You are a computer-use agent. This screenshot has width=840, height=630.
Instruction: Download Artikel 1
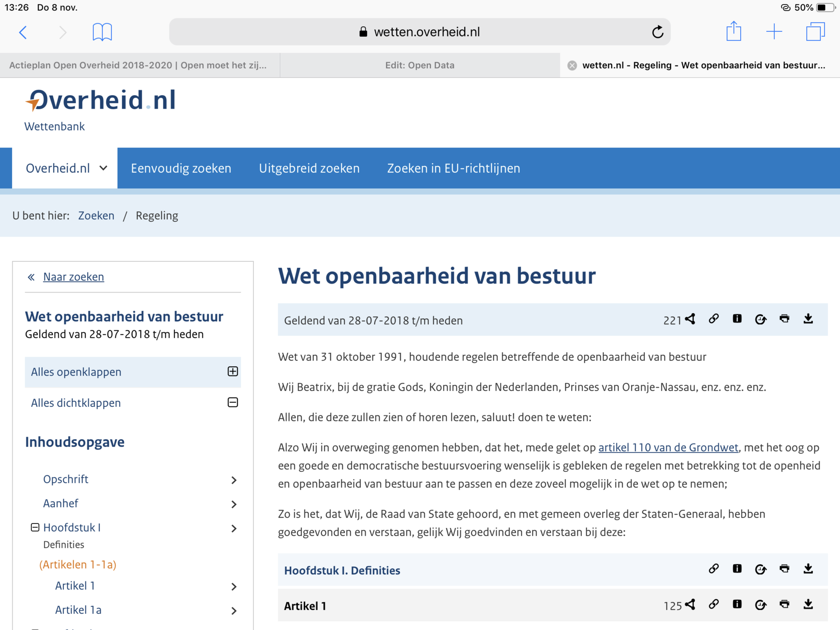[x=808, y=605]
